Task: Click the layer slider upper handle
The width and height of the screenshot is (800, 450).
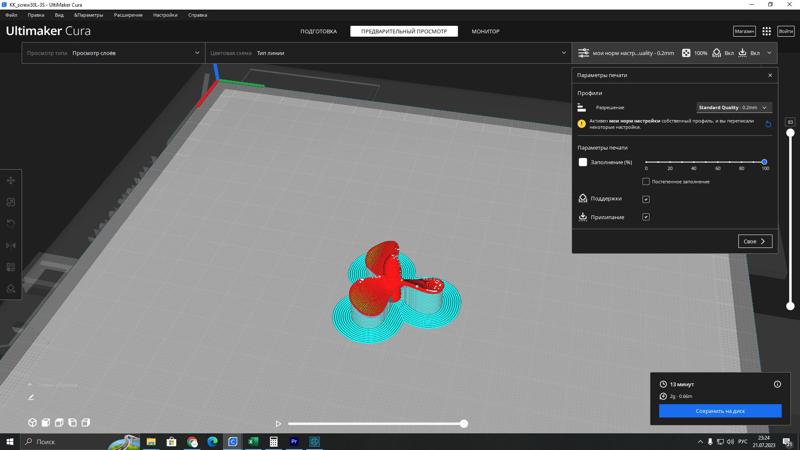Action: point(790,133)
